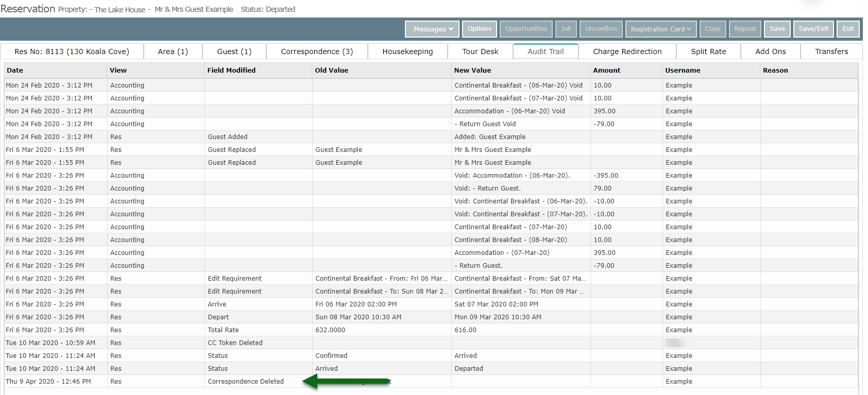The height and width of the screenshot is (395, 868).
Task: Expand the Registration Card dropdown
Action: point(661,29)
